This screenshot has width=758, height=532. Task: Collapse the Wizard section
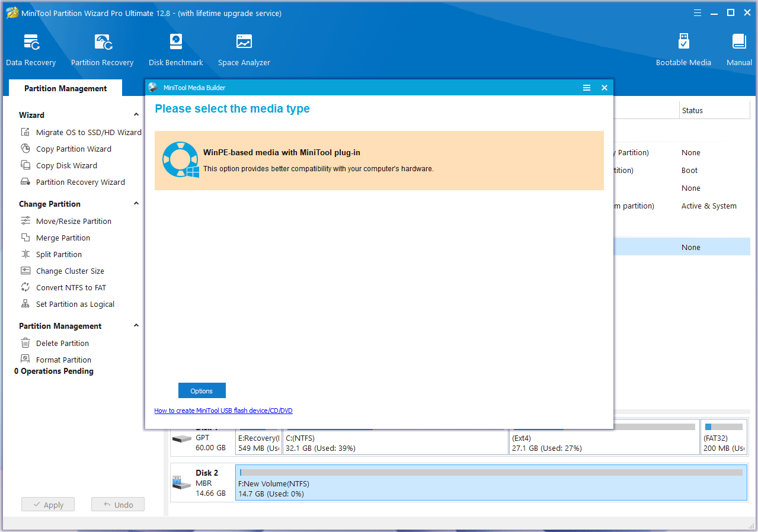point(136,115)
